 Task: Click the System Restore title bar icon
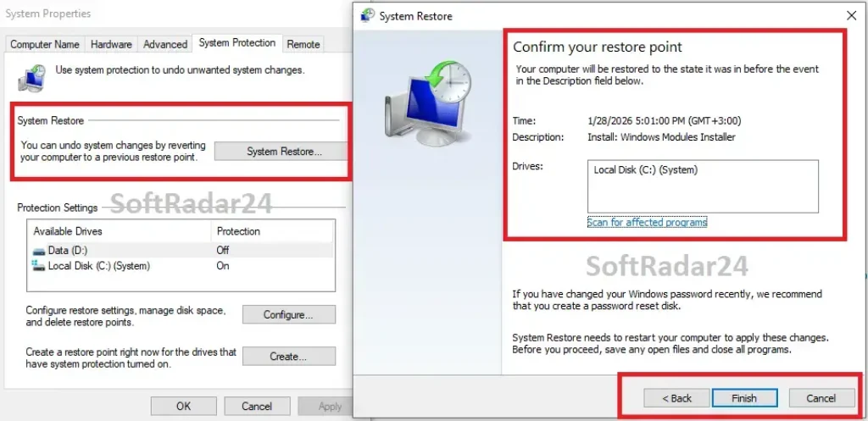(367, 15)
